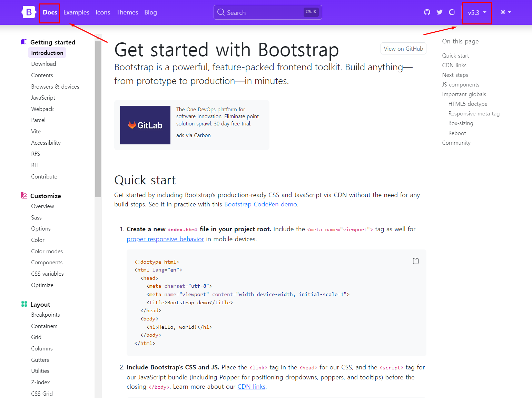Click the Getting started book icon
532x398 pixels.
(x=24, y=42)
